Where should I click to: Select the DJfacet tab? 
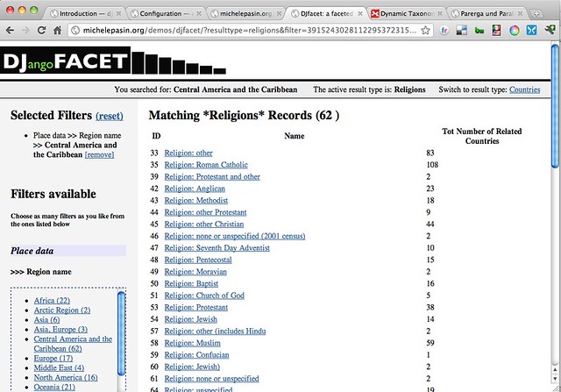coord(326,14)
